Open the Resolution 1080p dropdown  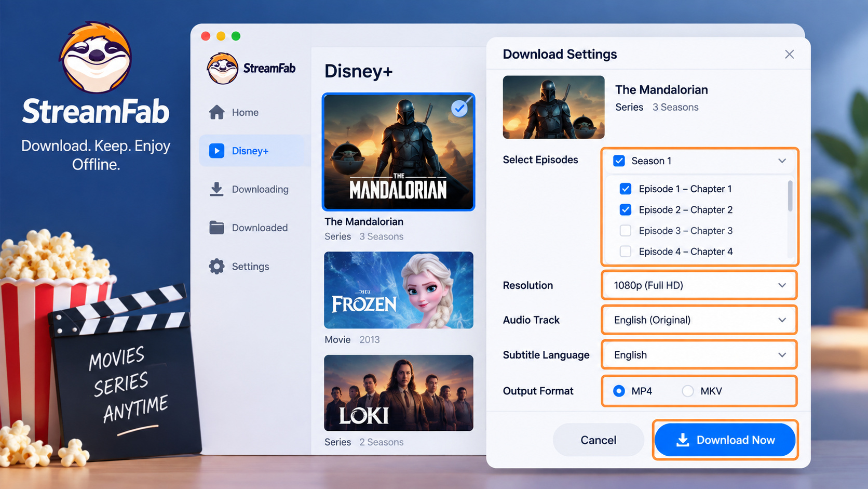[x=699, y=285]
